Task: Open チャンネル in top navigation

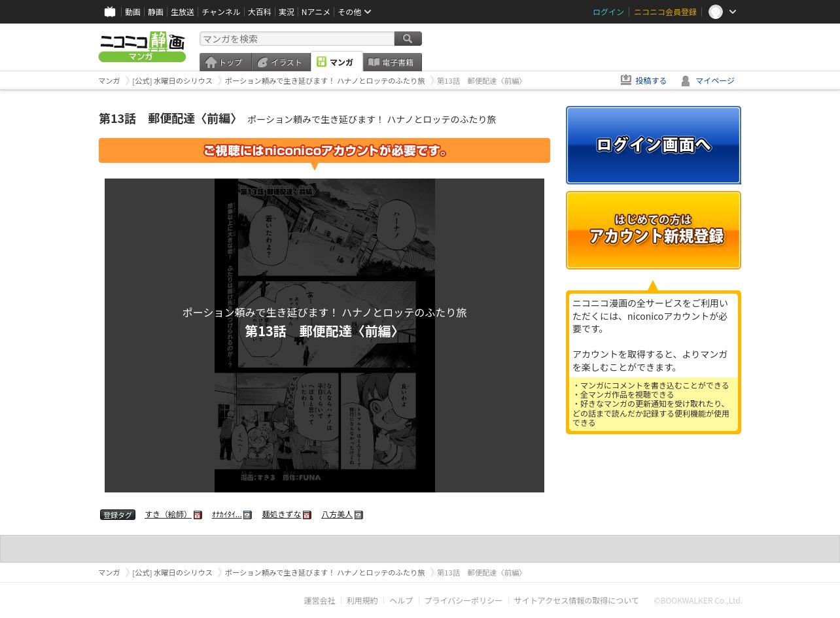Action: [x=221, y=12]
